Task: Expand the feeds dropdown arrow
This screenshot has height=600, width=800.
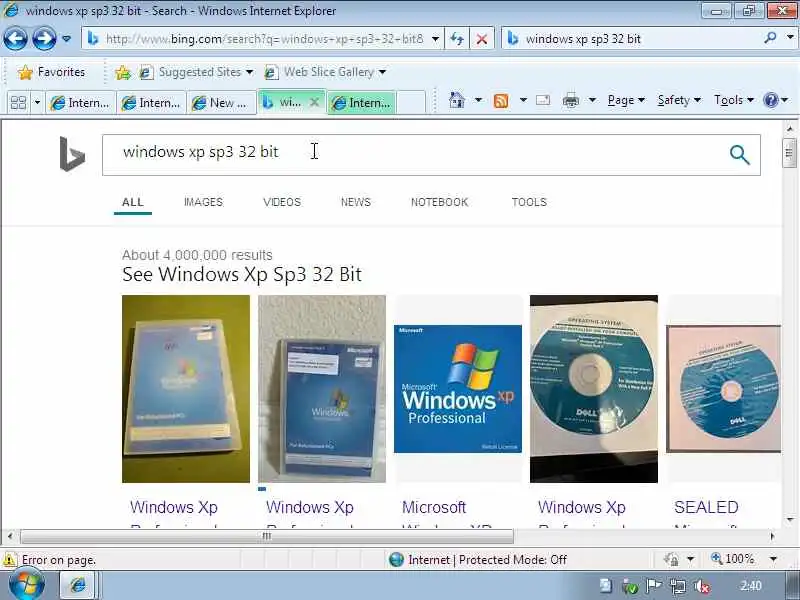Action: coord(523,100)
